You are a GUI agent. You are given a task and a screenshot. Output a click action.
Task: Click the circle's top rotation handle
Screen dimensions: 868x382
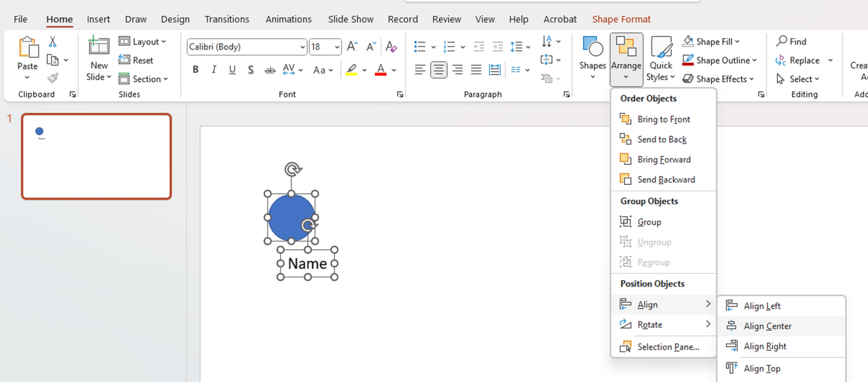pos(293,169)
